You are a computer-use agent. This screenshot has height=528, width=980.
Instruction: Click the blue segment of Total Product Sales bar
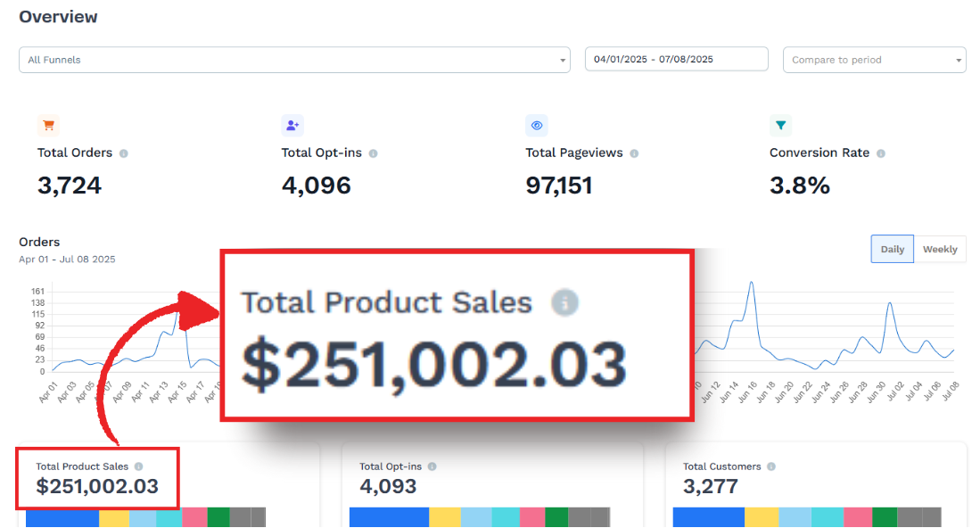(62, 517)
